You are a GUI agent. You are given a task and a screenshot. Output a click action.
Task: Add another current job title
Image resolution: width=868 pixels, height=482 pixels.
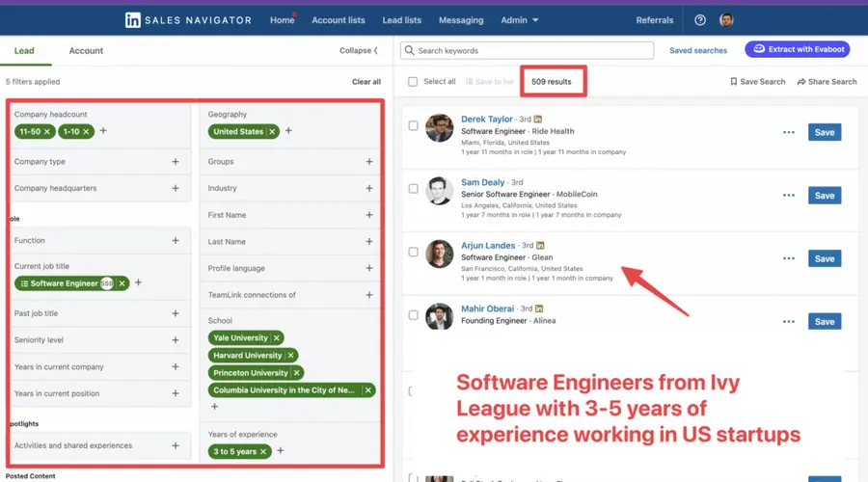pyautogui.click(x=138, y=282)
